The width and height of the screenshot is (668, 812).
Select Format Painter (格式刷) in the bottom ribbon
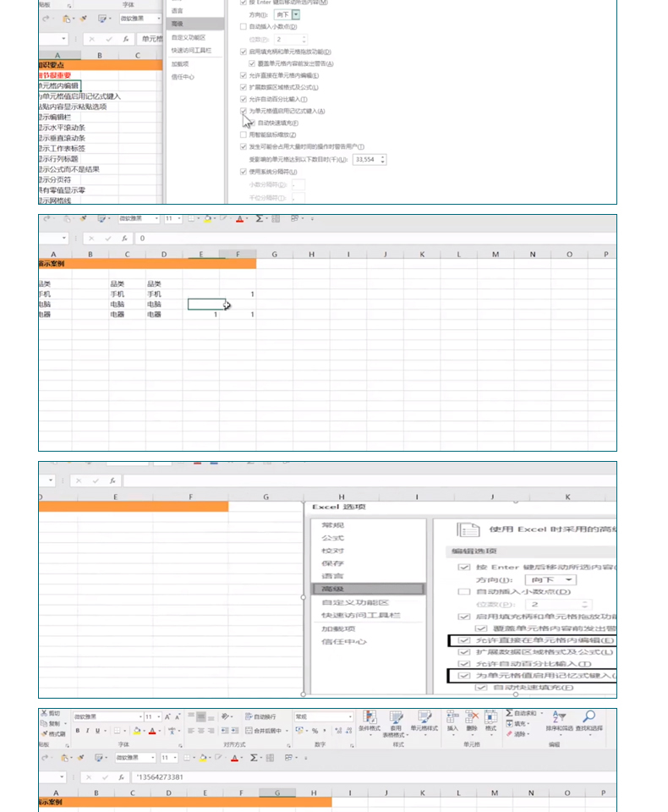tap(53, 734)
